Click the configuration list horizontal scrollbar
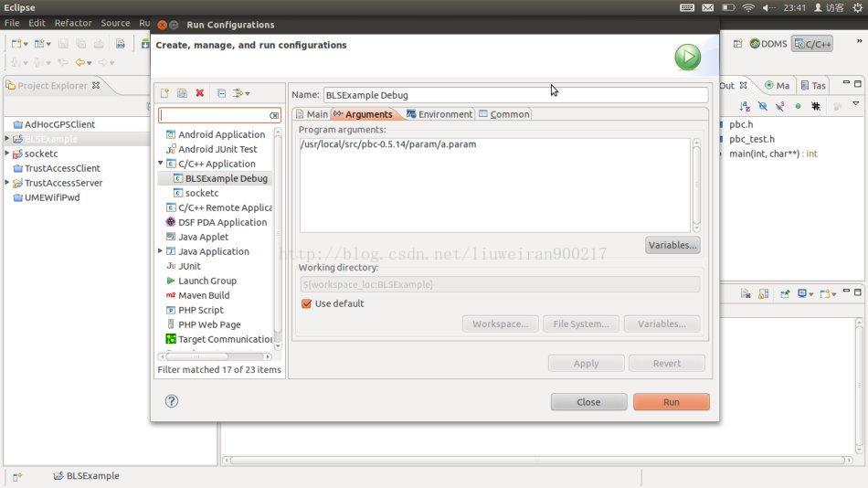Image resolution: width=868 pixels, height=488 pixels. [x=215, y=356]
